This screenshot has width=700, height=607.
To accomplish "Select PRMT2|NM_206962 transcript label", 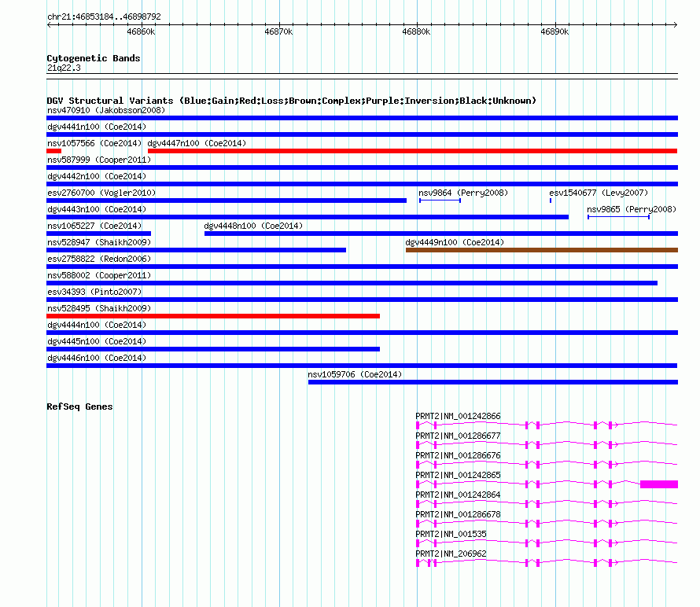I will [x=451, y=554].
